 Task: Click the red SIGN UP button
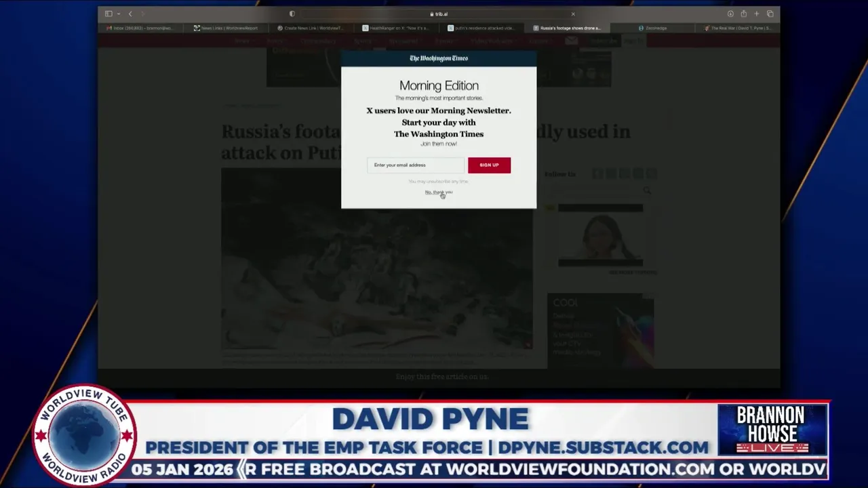pyautogui.click(x=489, y=165)
